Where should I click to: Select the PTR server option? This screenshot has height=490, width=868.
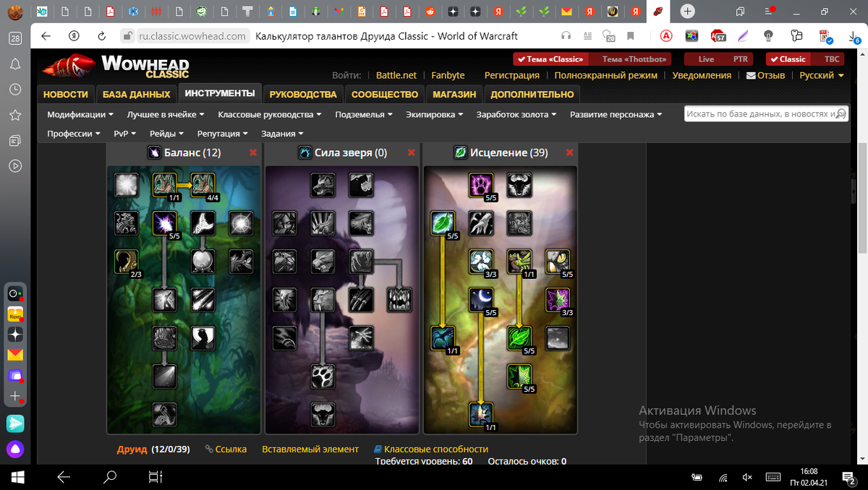click(741, 59)
